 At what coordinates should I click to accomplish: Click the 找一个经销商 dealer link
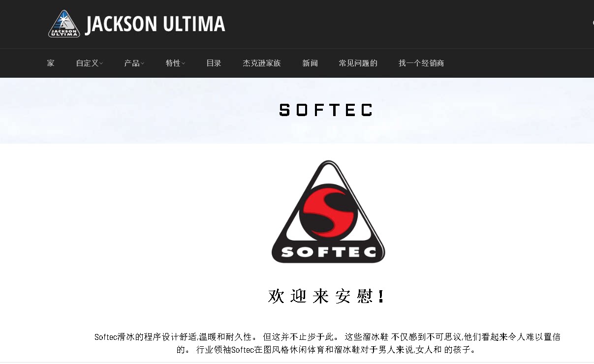coord(421,63)
